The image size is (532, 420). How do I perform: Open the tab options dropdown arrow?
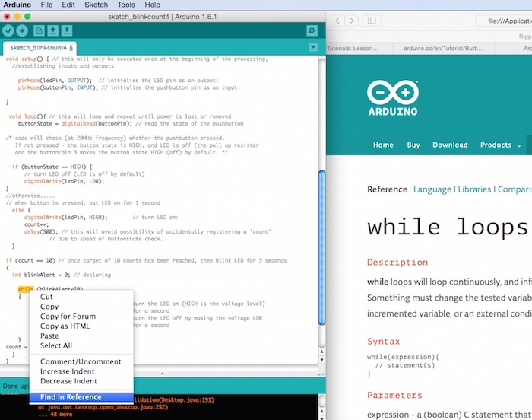point(313,47)
